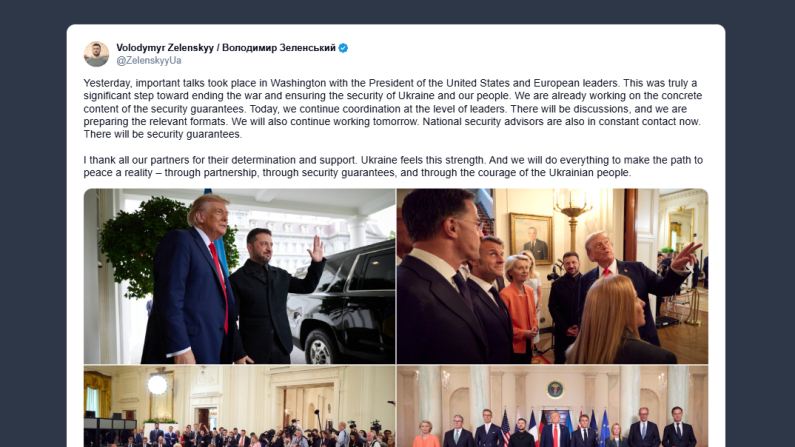795x447 pixels.
Task: Open the Volodymyr Zelenskyy display name link
Action: tap(226, 48)
